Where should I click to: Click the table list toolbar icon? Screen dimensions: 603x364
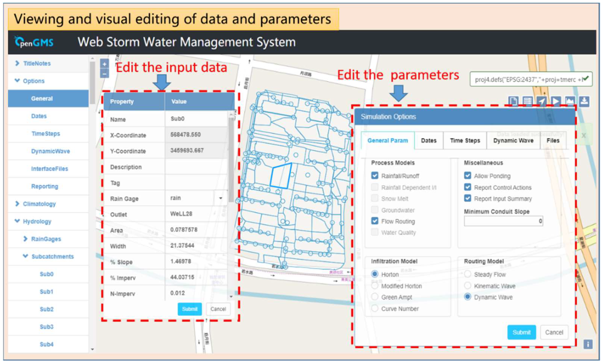(x=527, y=101)
